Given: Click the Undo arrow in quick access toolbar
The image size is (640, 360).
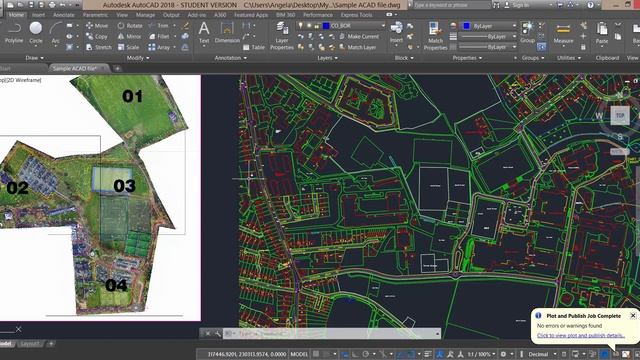Looking at the screenshot, I should coord(62,5).
